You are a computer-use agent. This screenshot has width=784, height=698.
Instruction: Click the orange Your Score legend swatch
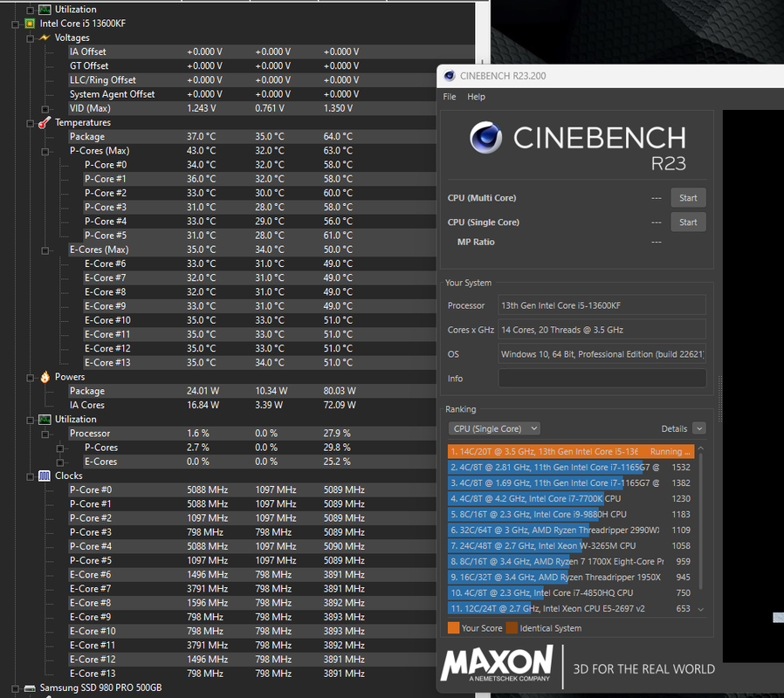coord(453,628)
